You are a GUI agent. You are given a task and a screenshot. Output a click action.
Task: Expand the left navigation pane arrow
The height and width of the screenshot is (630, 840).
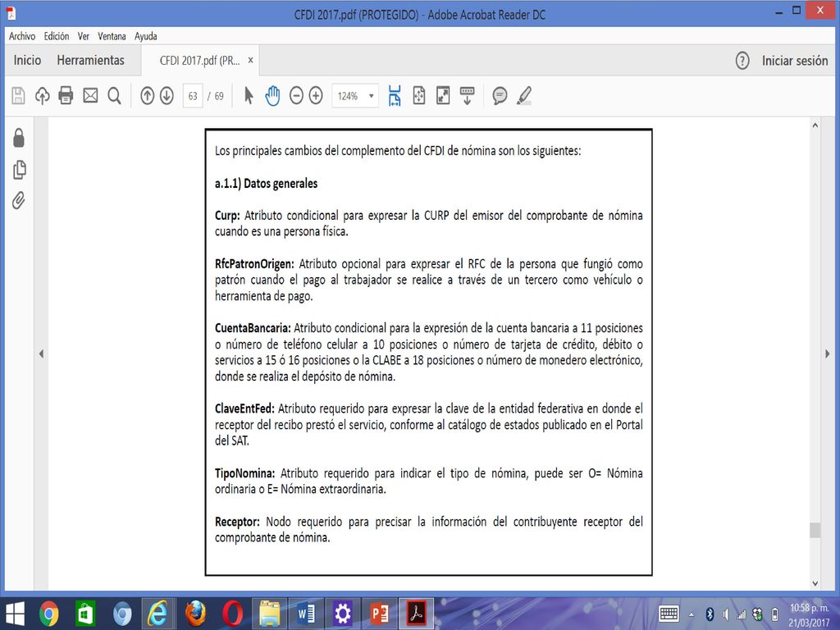pos(41,354)
